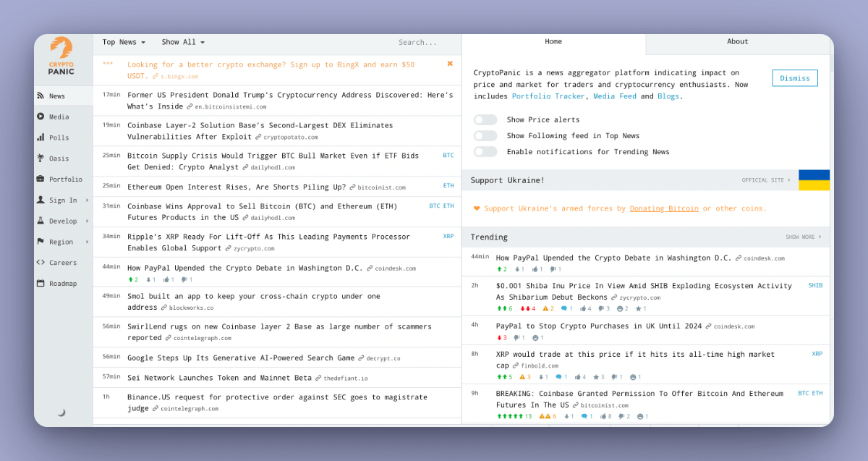Image resolution: width=868 pixels, height=461 pixels.
Task: Close the BingX sponsored banner
Action: 450,64
